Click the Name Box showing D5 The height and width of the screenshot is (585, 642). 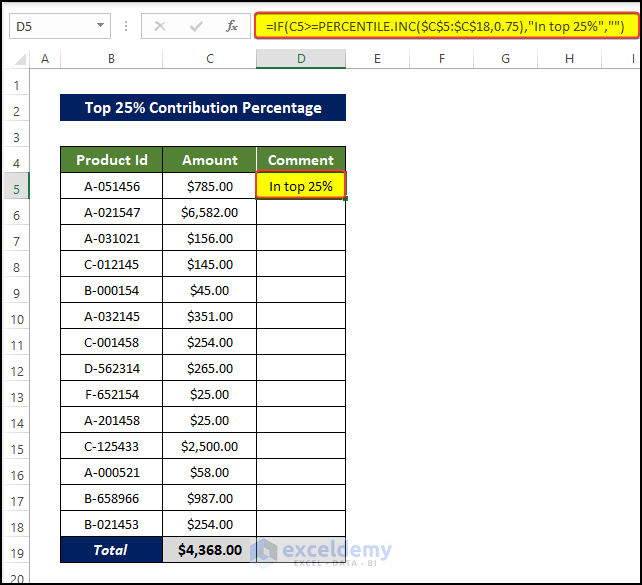60,26
